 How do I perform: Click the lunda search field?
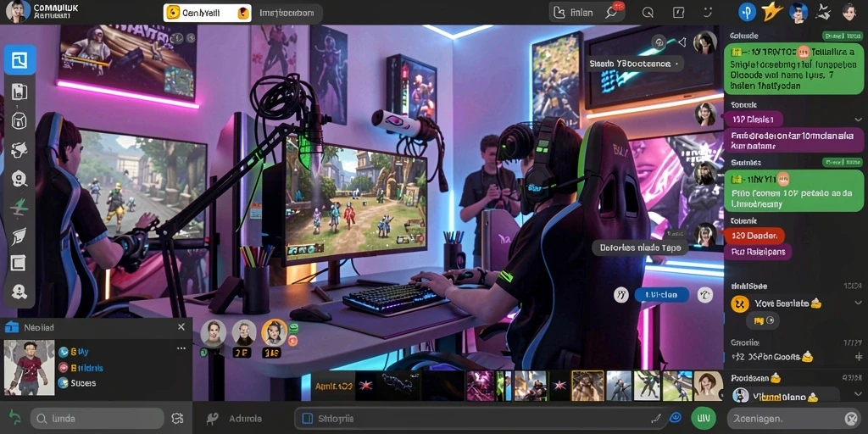(97, 419)
